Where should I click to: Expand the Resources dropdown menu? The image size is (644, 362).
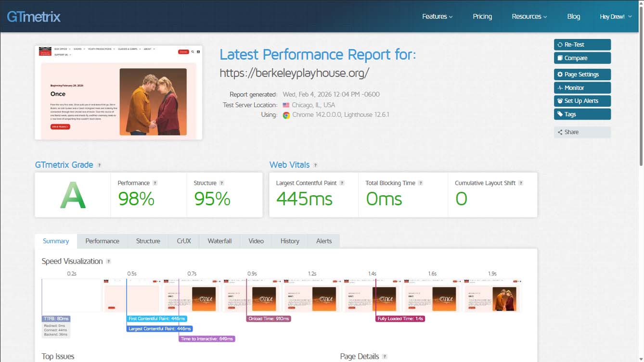point(529,16)
